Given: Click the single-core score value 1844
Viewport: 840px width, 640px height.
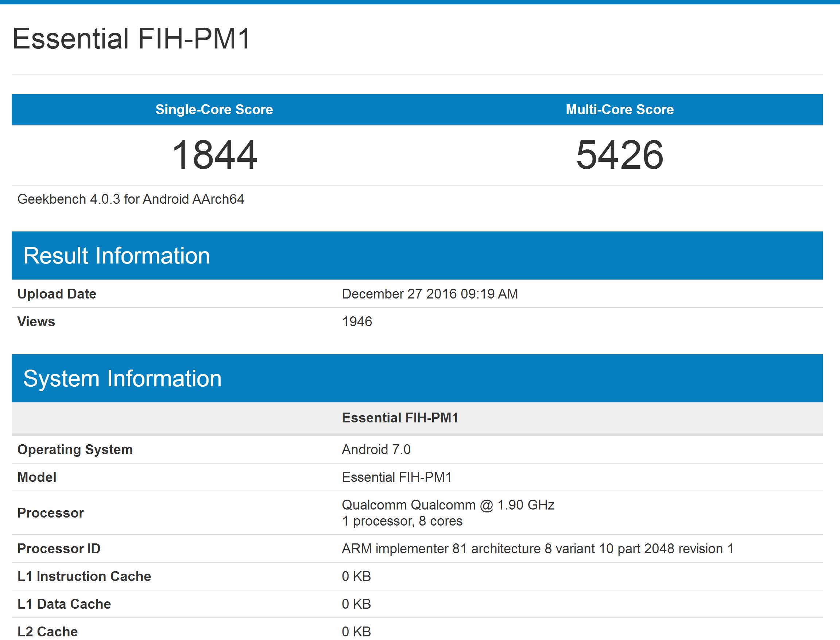Looking at the screenshot, I should point(215,155).
